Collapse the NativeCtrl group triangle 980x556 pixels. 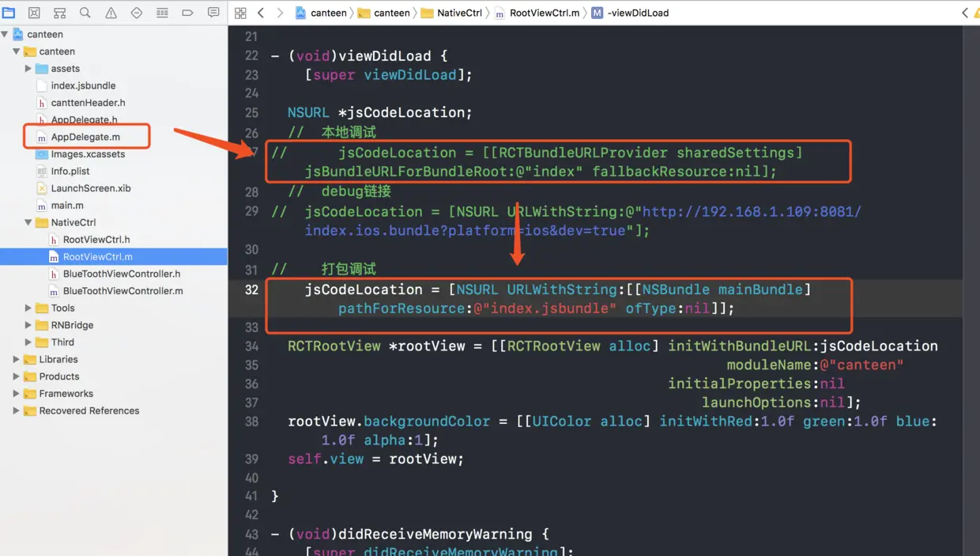(28, 222)
